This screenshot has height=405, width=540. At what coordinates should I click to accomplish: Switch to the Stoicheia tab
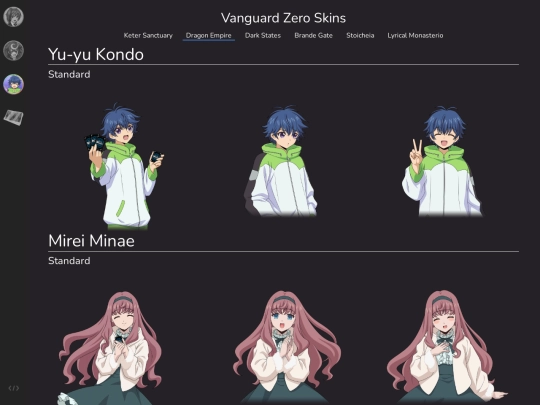(360, 35)
